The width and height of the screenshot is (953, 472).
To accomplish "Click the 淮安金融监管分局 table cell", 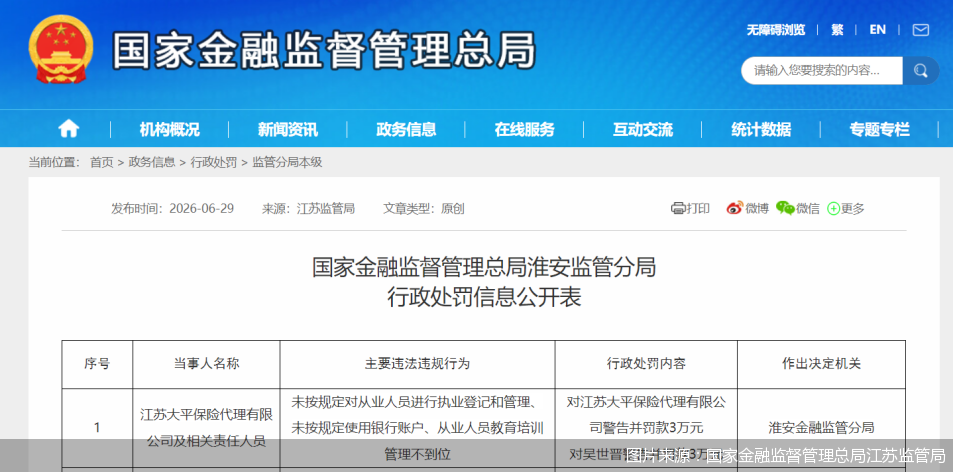I will (821, 428).
